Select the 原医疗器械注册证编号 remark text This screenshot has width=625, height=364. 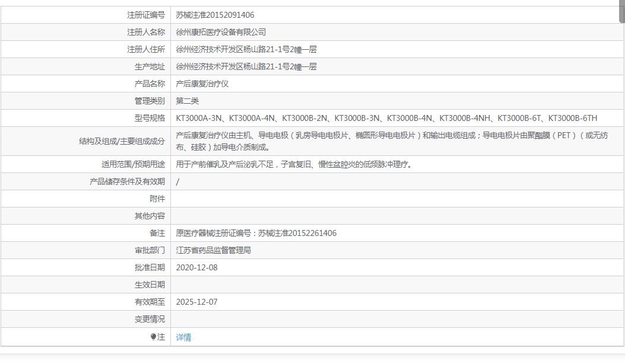[256, 233]
